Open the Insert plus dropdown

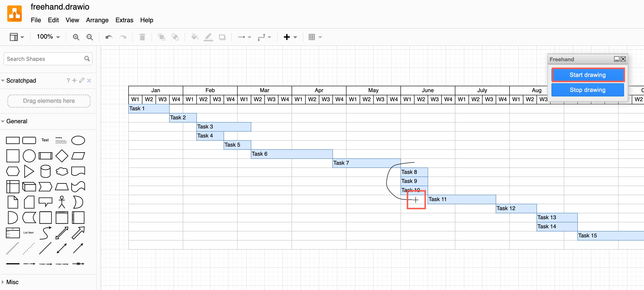click(290, 37)
